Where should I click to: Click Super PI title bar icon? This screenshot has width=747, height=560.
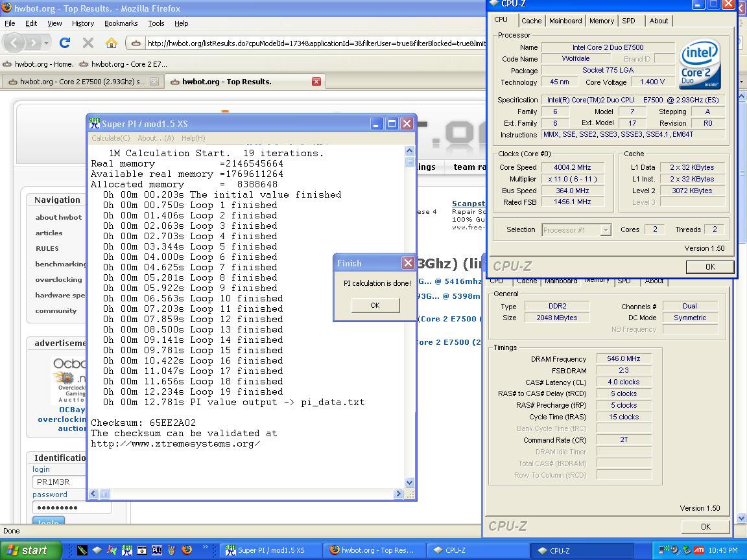click(x=95, y=123)
